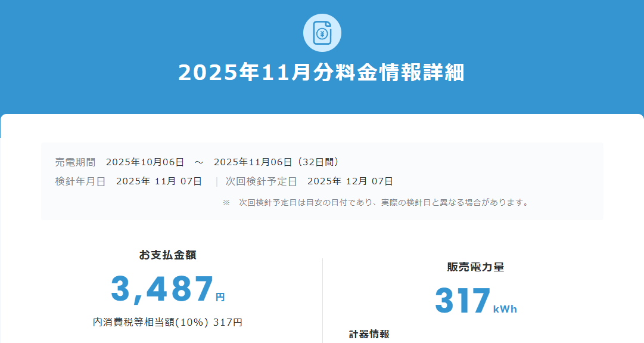Click the 2025年11月分料金情報詳細 page title
The width and height of the screenshot is (644, 343).
pos(322,73)
